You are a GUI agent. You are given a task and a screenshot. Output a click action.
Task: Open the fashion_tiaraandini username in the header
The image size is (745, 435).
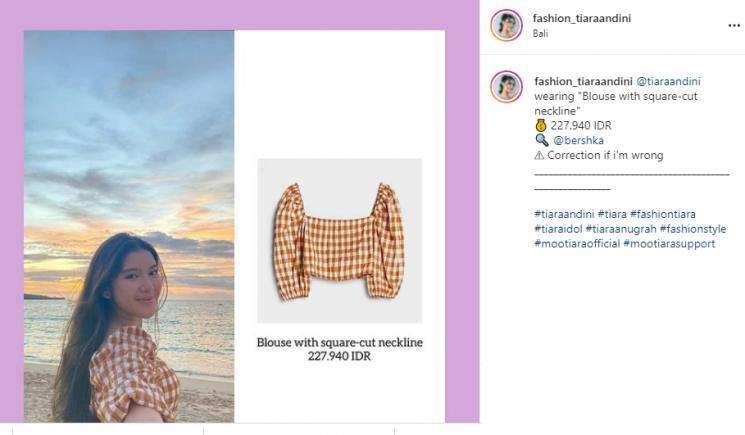581,18
